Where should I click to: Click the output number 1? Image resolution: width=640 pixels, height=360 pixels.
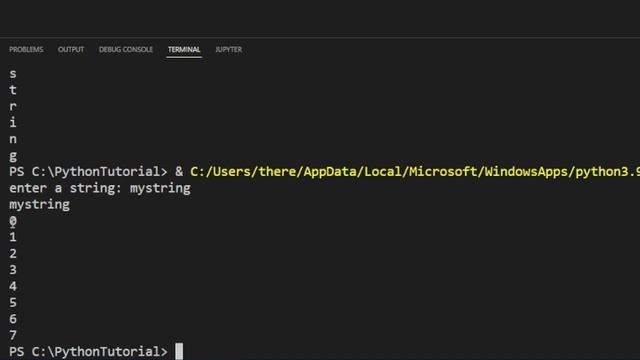pyautogui.click(x=13, y=237)
